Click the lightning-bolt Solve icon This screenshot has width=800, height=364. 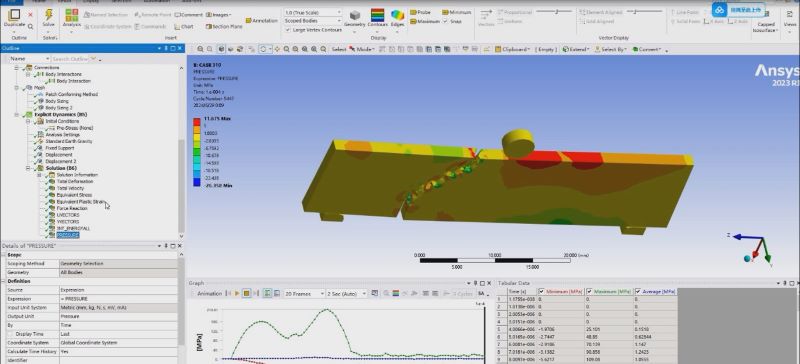click(48, 15)
